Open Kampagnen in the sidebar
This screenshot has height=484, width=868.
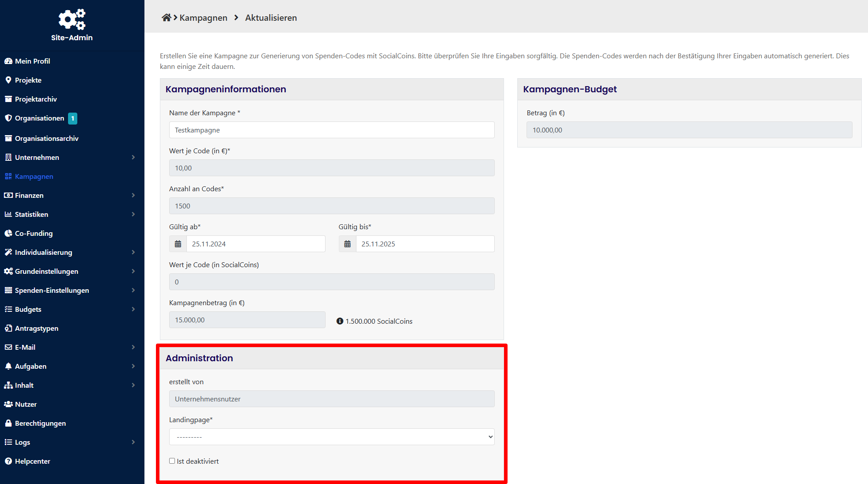[34, 176]
